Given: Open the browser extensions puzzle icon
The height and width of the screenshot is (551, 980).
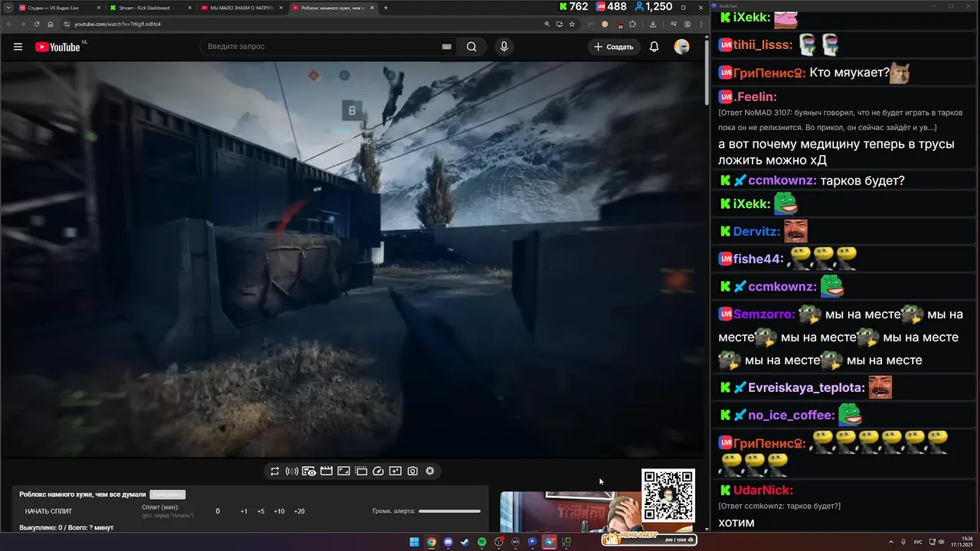Looking at the screenshot, I should click(x=632, y=24).
